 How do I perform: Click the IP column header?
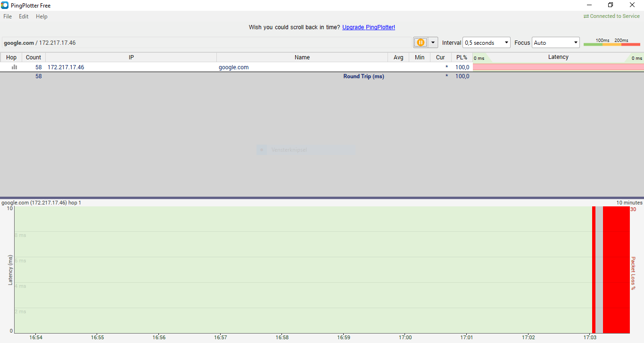tap(131, 57)
